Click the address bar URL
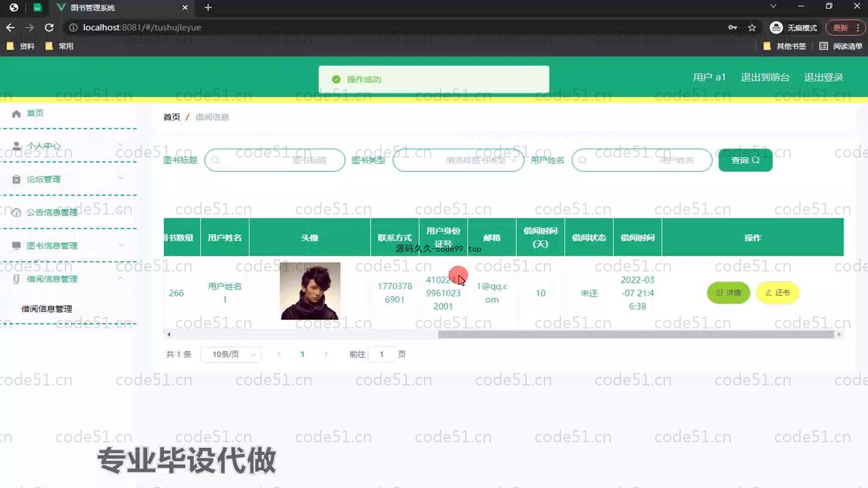This screenshot has width=868, height=488. point(142,28)
